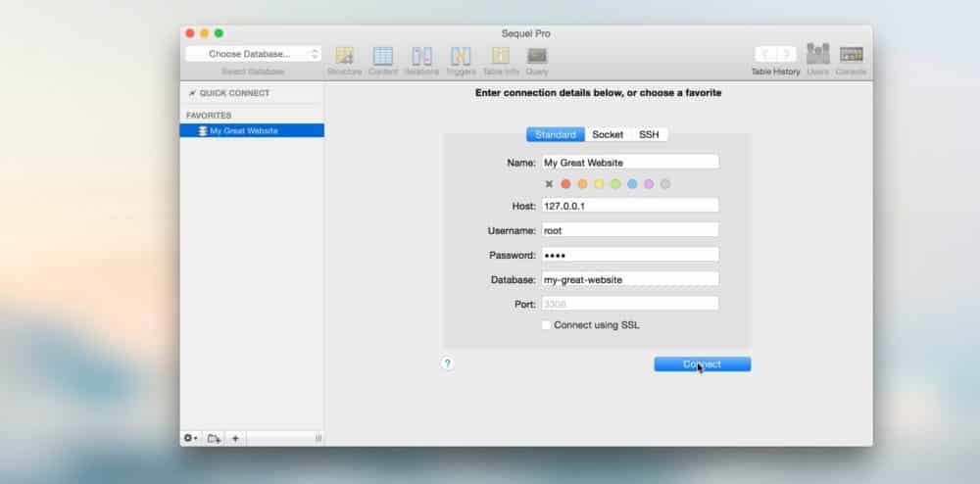Screen dimensions: 980x484
Task: Open the gear actions menu in sidebar
Action: point(190,438)
